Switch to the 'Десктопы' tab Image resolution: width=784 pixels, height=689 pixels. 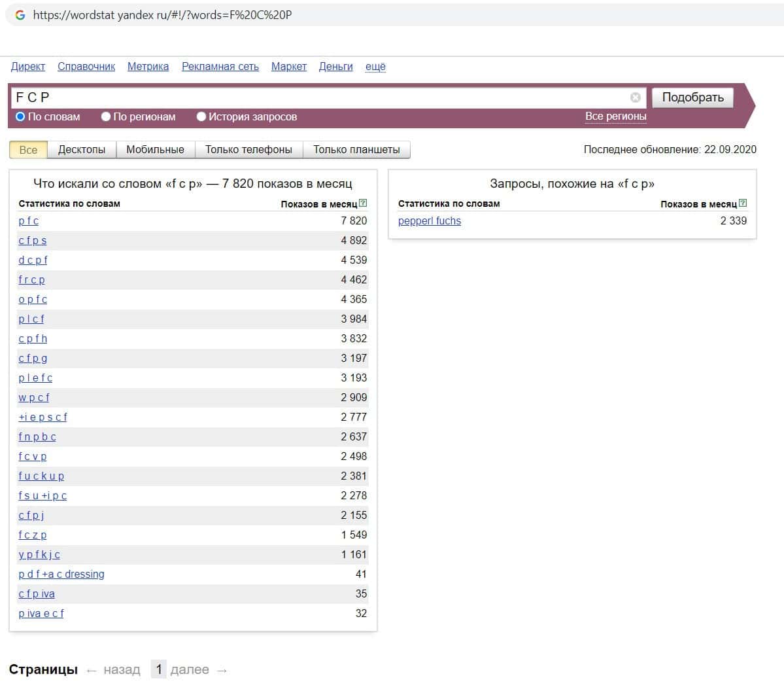(x=82, y=150)
